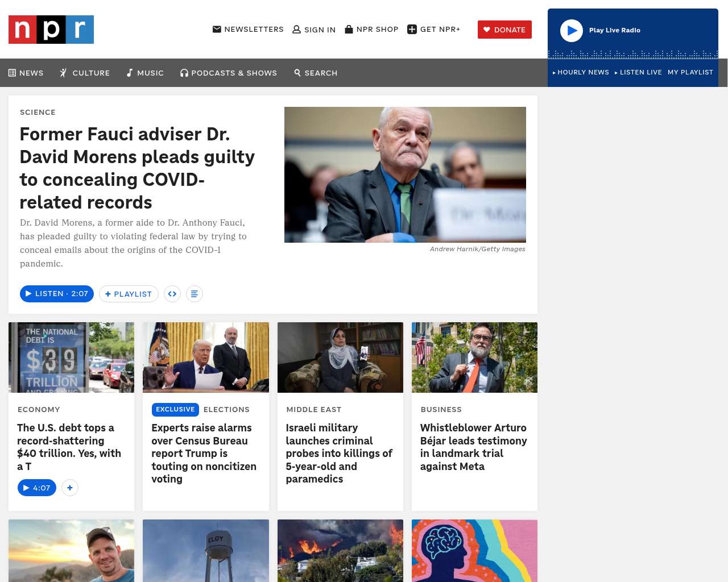This screenshot has width=728, height=582.
Task: Open the transcript icon for Morens story
Action: click(x=195, y=294)
